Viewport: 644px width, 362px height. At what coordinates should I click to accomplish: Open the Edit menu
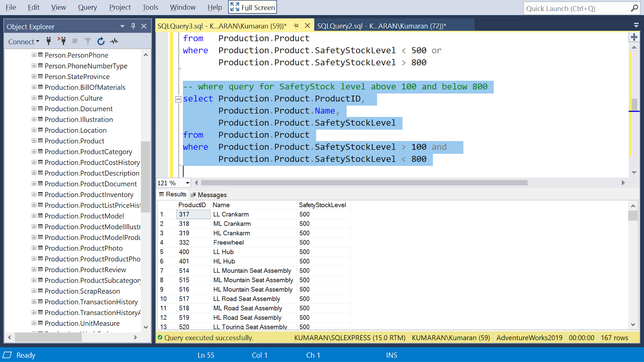[33, 7]
